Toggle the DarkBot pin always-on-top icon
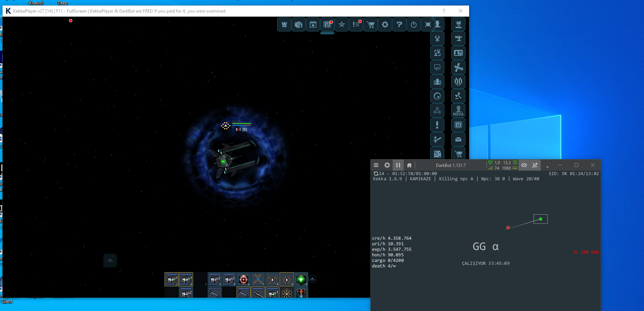Image resolution: width=644 pixels, height=311 pixels. 535,165
